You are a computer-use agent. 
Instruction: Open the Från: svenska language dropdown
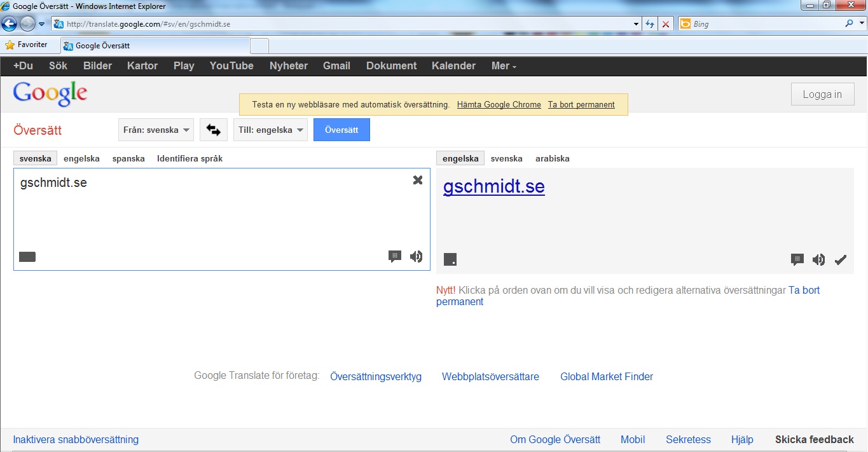click(x=156, y=130)
